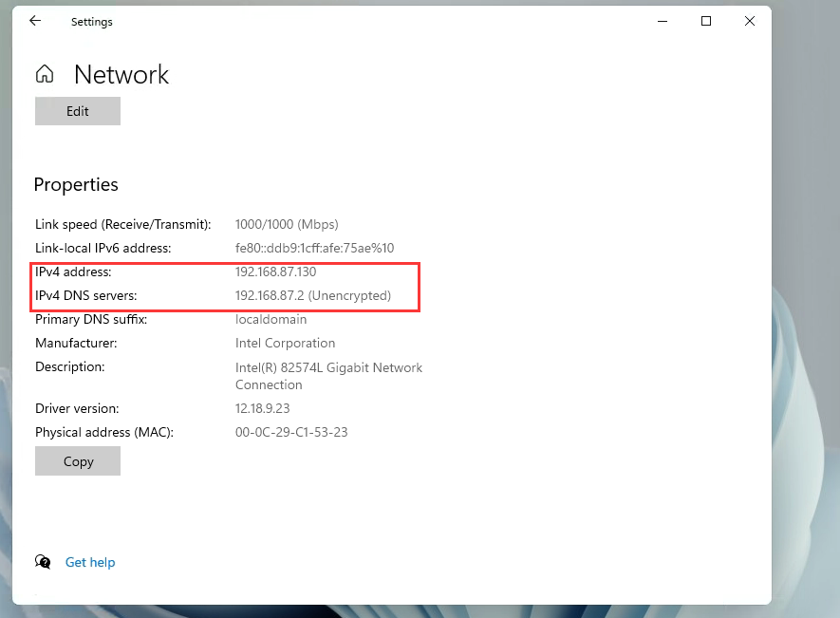
Task: Click the Properties section heading
Action: (x=76, y=184)
